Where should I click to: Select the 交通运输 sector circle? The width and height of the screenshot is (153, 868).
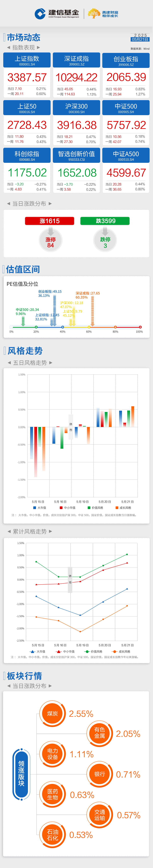[x=100, y=815]
